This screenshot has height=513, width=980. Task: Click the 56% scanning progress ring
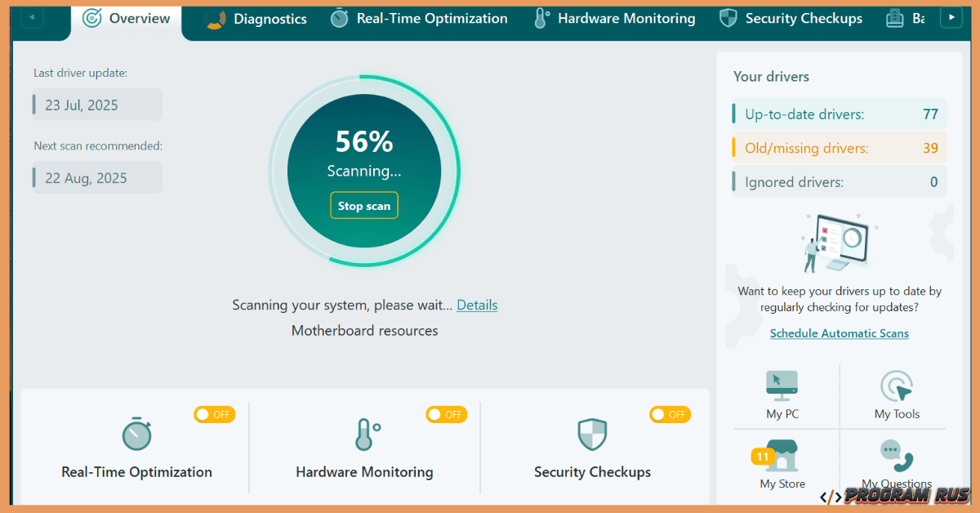click(x=364, y=171)
